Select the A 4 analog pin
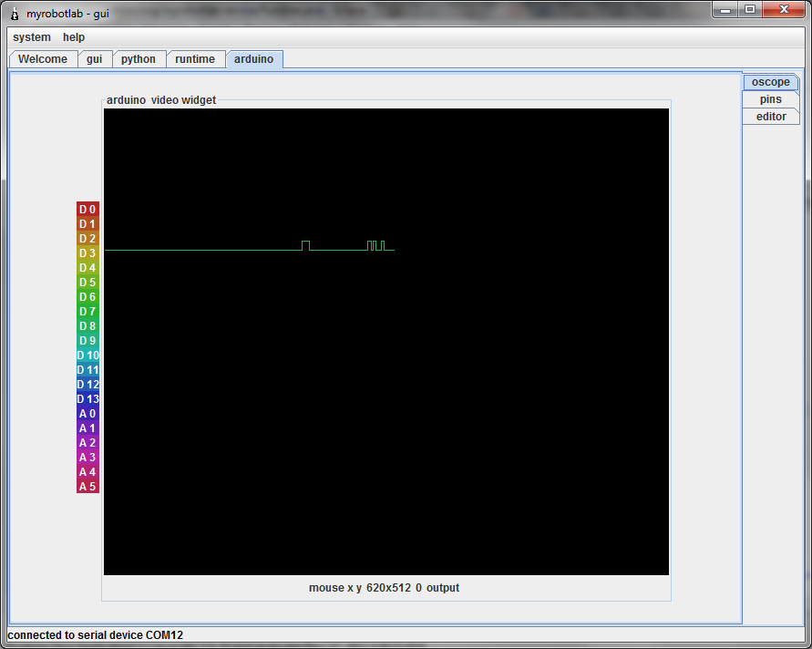 [87, 472]
